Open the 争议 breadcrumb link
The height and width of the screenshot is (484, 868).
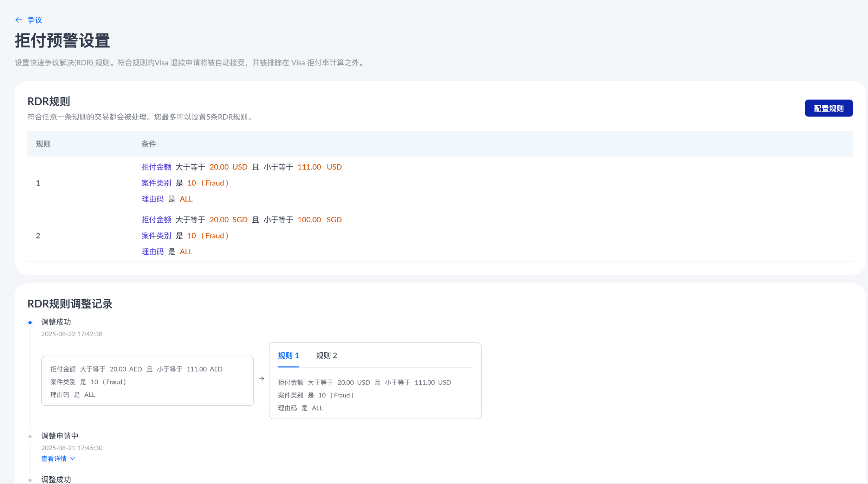point(35,20)
